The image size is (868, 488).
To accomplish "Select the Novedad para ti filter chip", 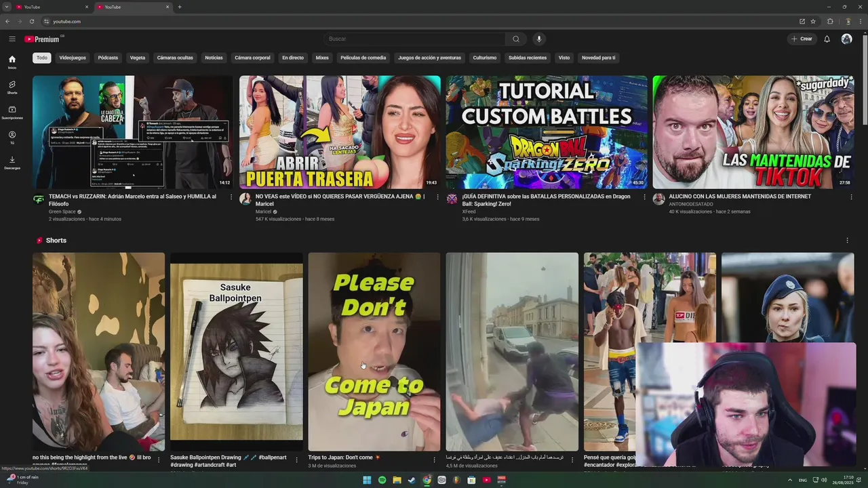I will coord(598,58).
